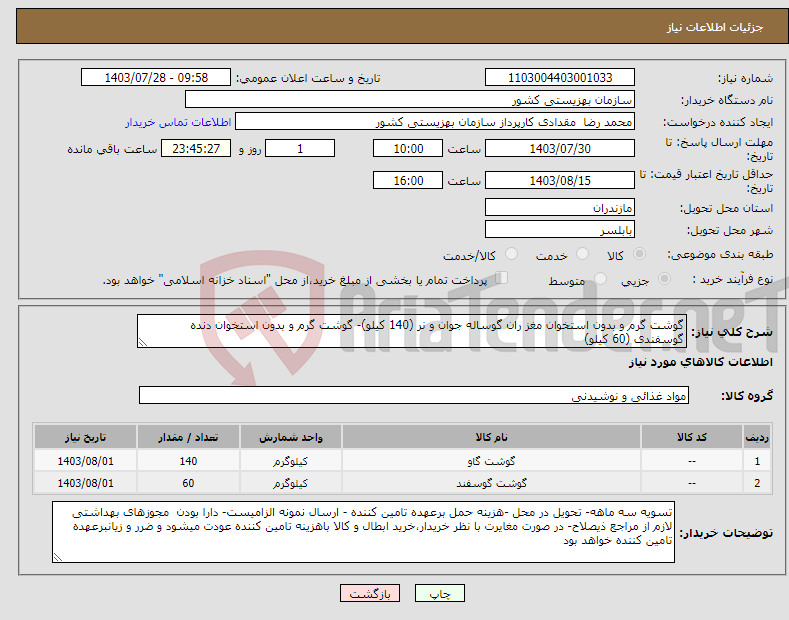789x620 pixels.
Task: Click the buyer name field سازمان بهزیستی کشور
Action: tap(410, 100)
